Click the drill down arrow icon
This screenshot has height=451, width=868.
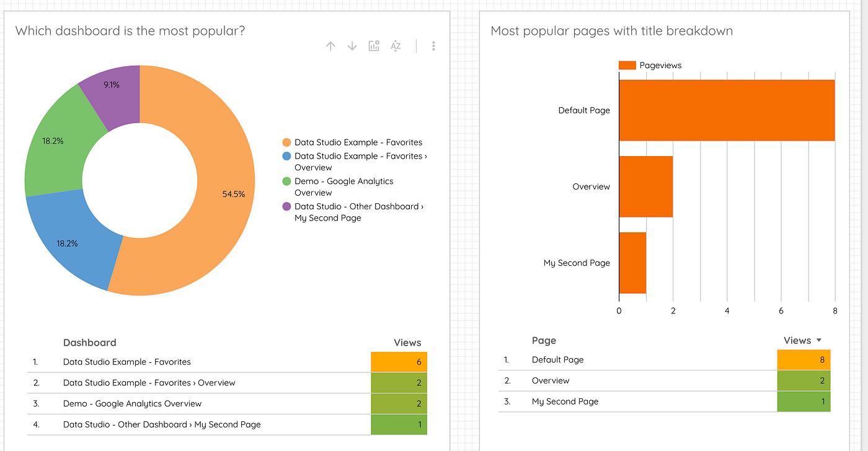point(352,46)
